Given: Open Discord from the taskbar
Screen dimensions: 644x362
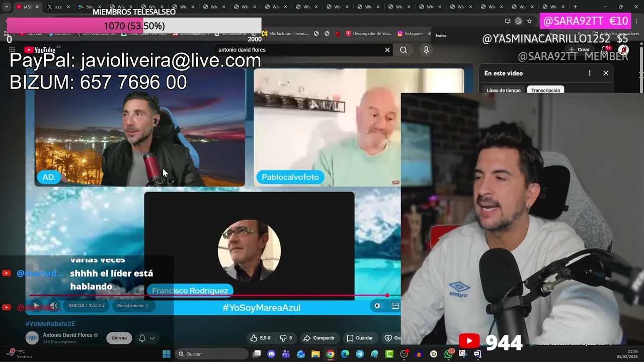Looking at the screenshot, I should point(271,354).
